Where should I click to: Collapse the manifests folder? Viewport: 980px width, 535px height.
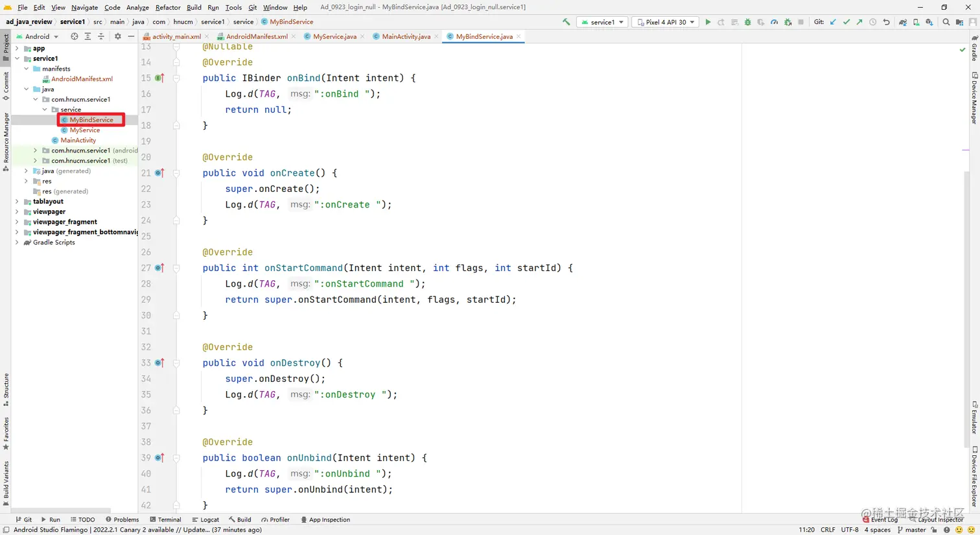pos(26,69)
